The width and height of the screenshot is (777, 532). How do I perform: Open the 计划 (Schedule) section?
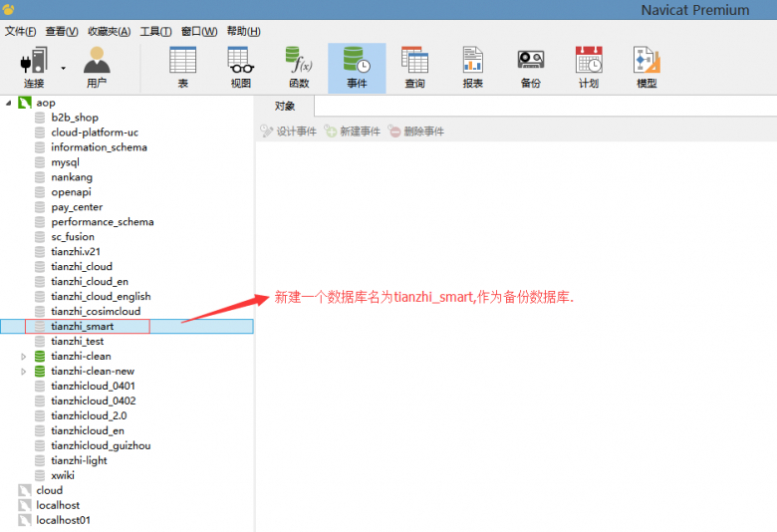tap(589, 68)
